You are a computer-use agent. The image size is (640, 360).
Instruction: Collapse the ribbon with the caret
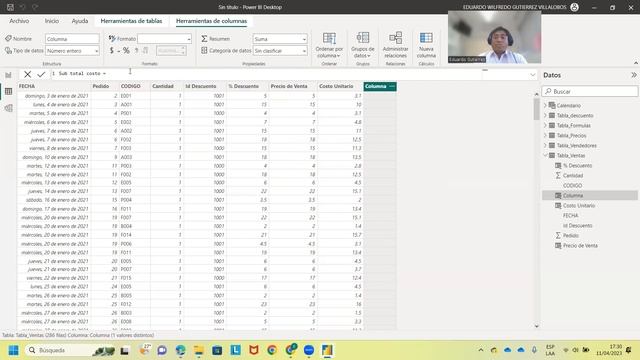pos(636,63)
